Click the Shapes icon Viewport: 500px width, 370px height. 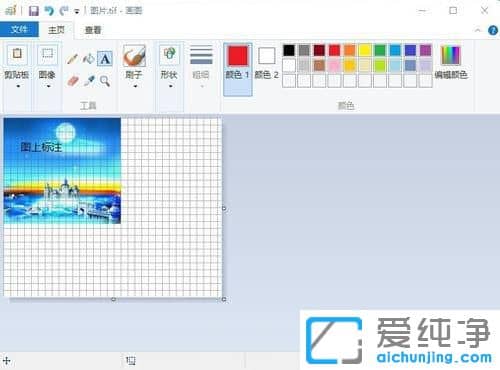click(x=169, y=54)
